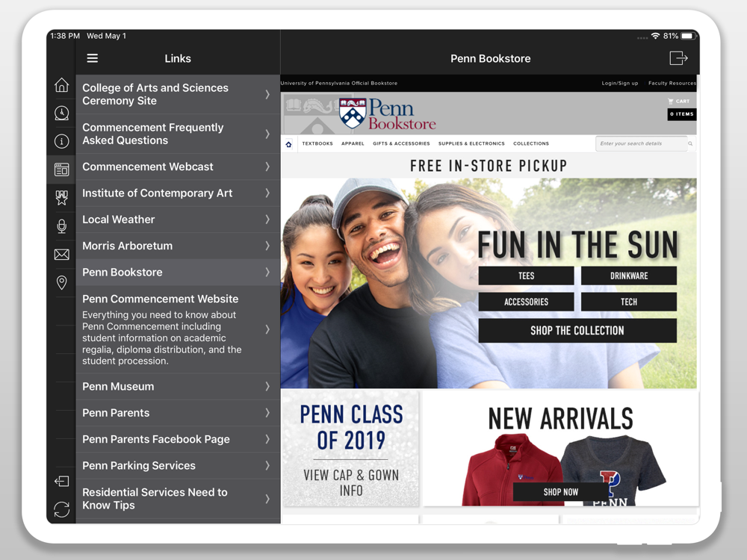Click the ACCESSORIES button on banner
The width and height of the screenshot is (747, 560).
click(x=526, y=302)
